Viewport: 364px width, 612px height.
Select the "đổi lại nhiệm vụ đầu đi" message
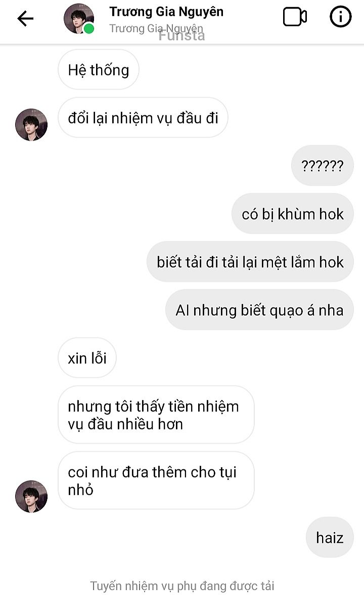point(143,118)
